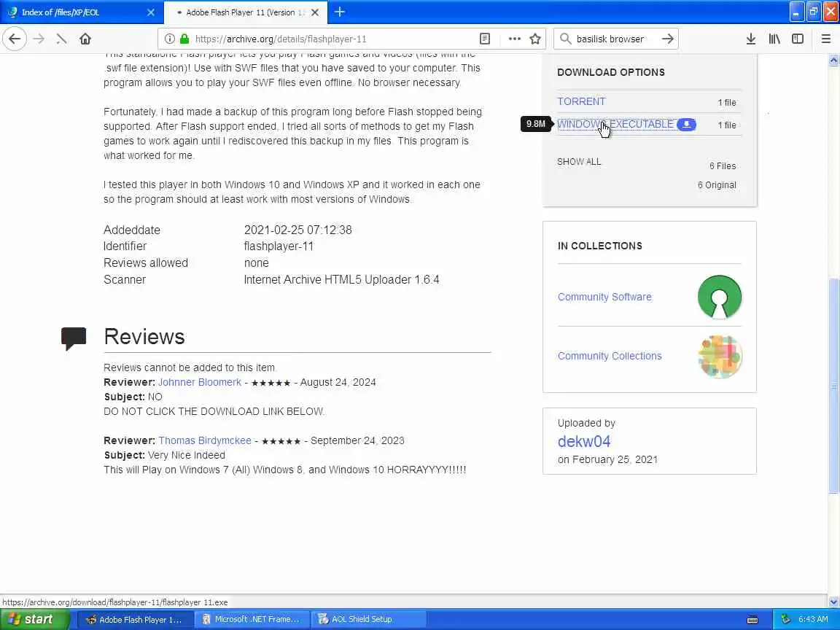Open reviewer Thomas Birdymckee profile

[x=205, y=440]
